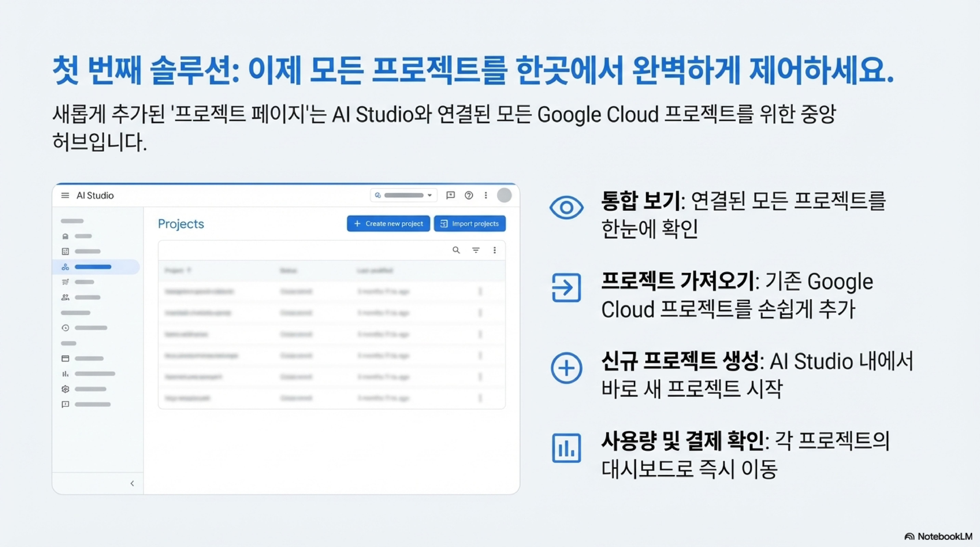The image size is (980, 547).
Task: Click the settings gear icon in sidebar
Action: click(65, 389)
